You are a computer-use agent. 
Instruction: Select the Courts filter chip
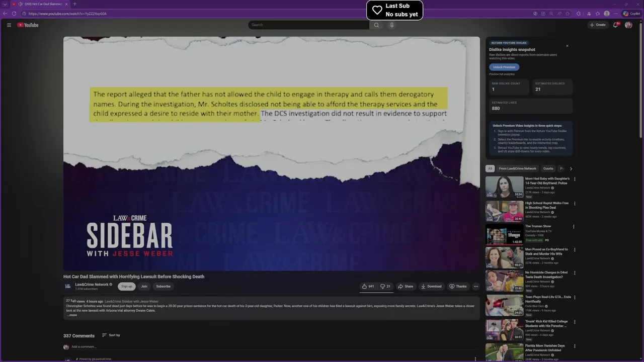548,168
